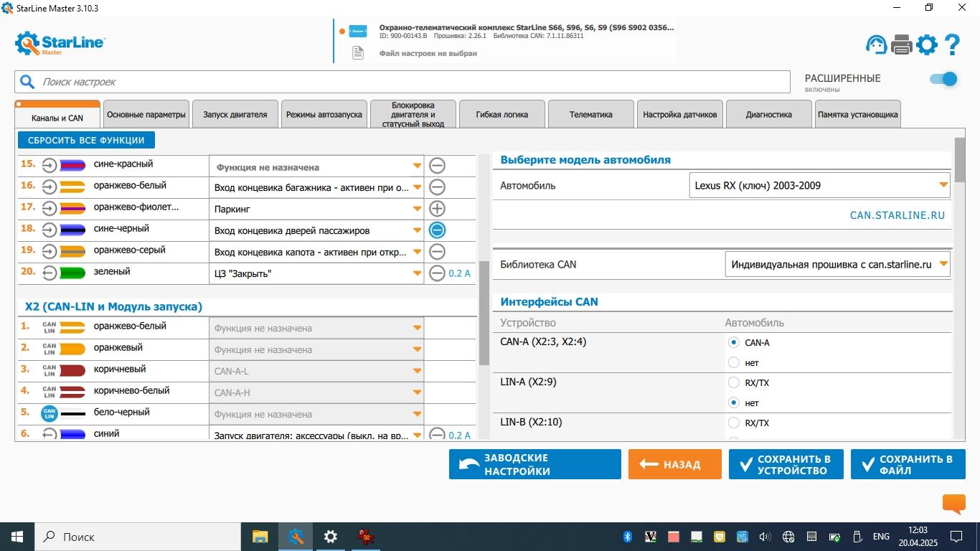Open dropdown 'Вход концевика капота' row 19
Viewport: 980px width, 551px height.
(x=316, y=252)
